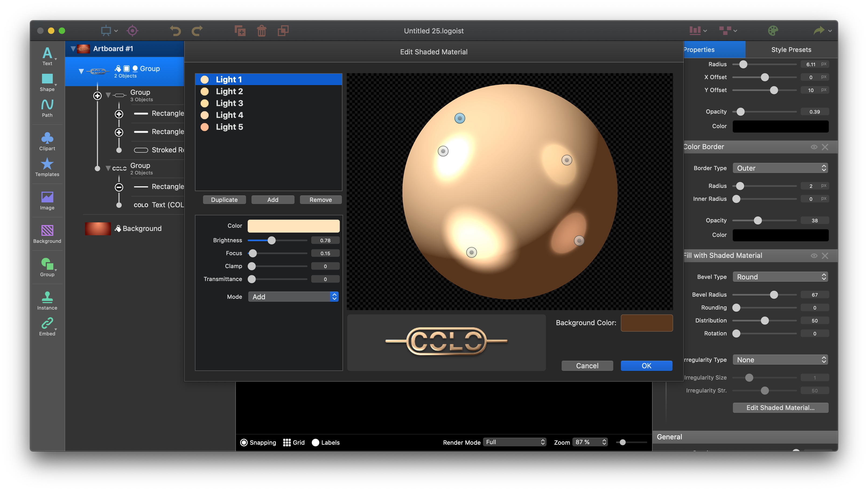Click the Add light button

tap(273, 200)
